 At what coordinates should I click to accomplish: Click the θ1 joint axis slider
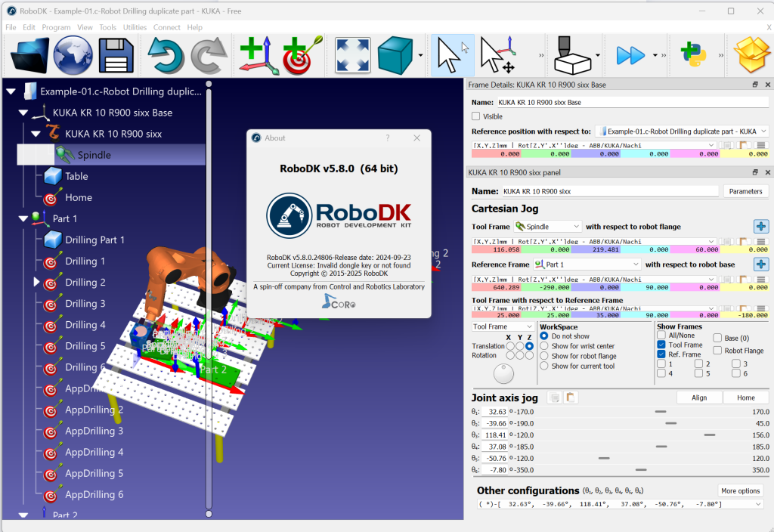[x=661, y=412]
